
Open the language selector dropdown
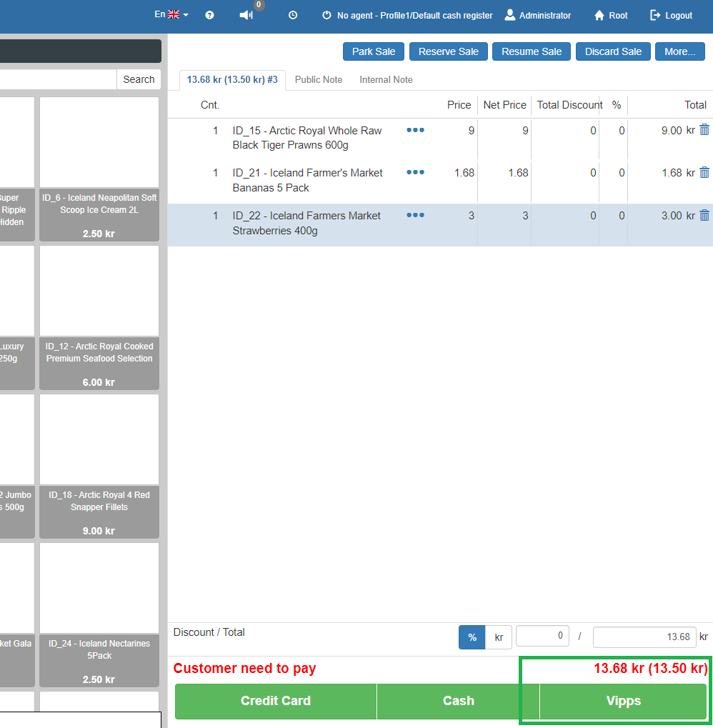pyautogui.click(x=171, y=15)
